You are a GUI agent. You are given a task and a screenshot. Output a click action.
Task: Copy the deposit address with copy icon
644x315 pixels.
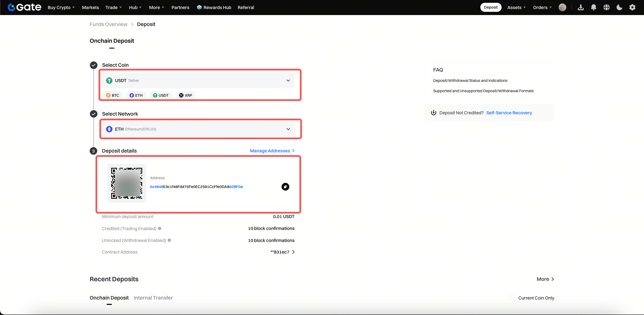coord(285,187)
